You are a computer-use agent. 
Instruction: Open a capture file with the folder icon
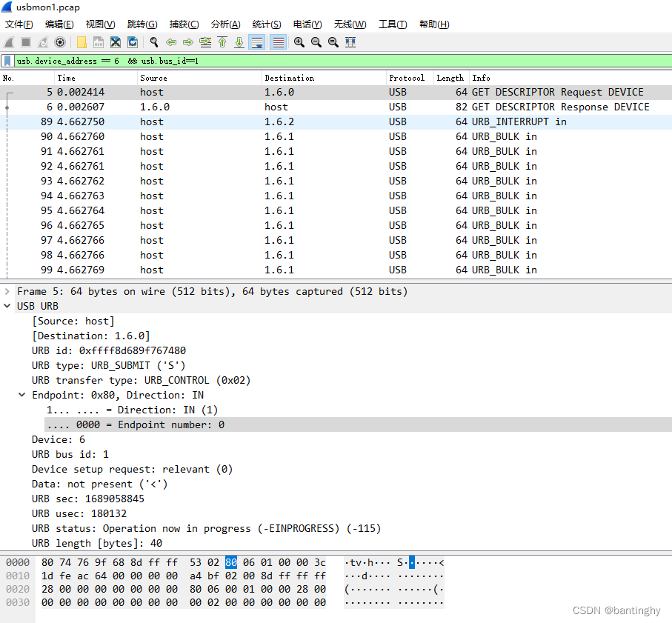coord(81,42)
